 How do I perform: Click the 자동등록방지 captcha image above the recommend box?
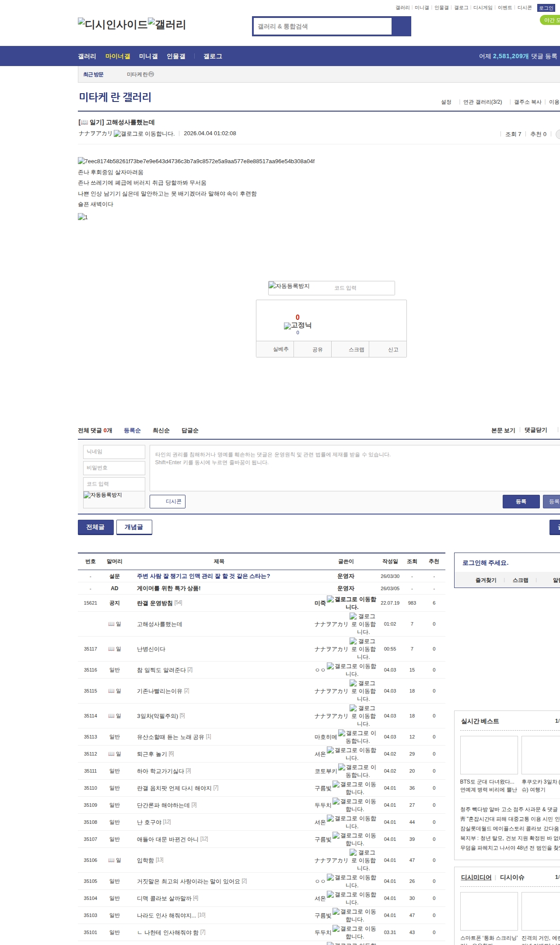point(289,286)
